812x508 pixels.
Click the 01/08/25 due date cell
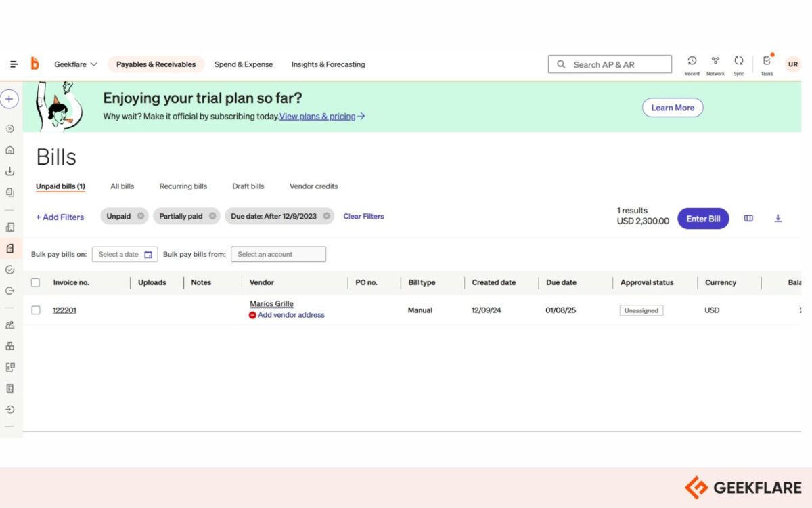pos(561,310)
